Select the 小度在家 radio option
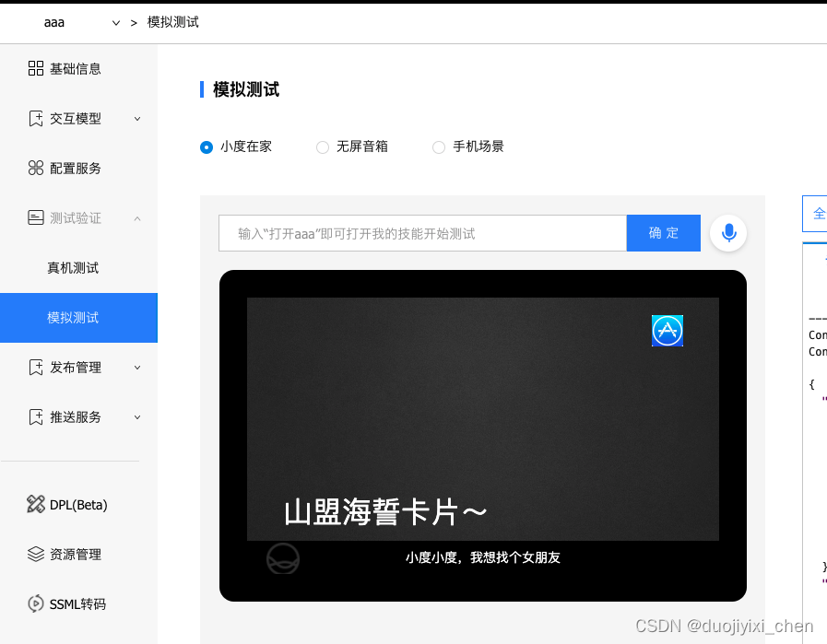The width and height of the screenshot is (827, 644). [207, 147]
